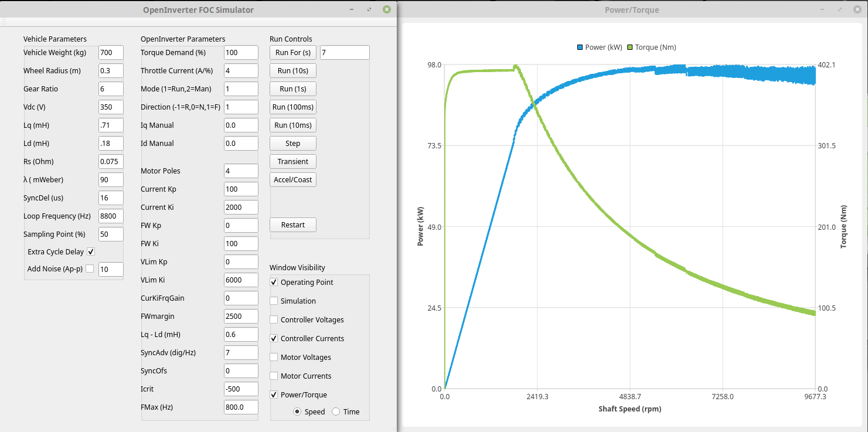Hide the Controller Currents window

274,338
